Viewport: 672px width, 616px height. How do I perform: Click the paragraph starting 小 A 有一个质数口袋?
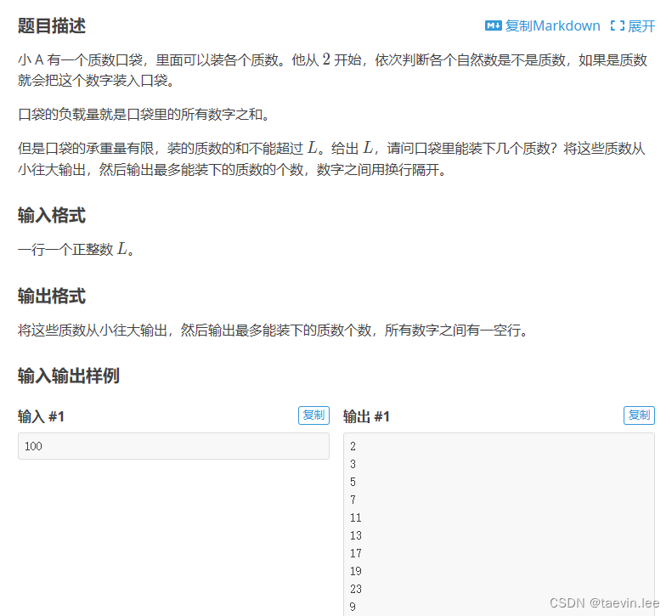pos(332,70)
